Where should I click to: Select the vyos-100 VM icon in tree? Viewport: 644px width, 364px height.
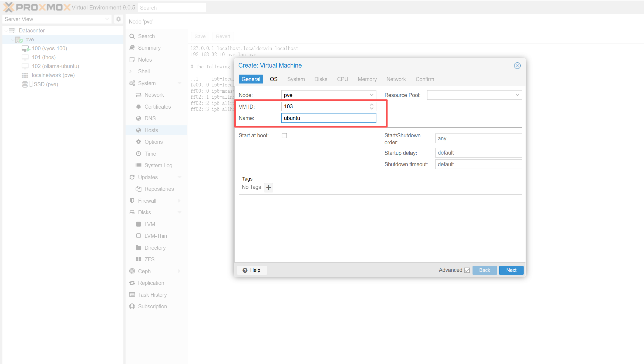(x=25, y=49)
